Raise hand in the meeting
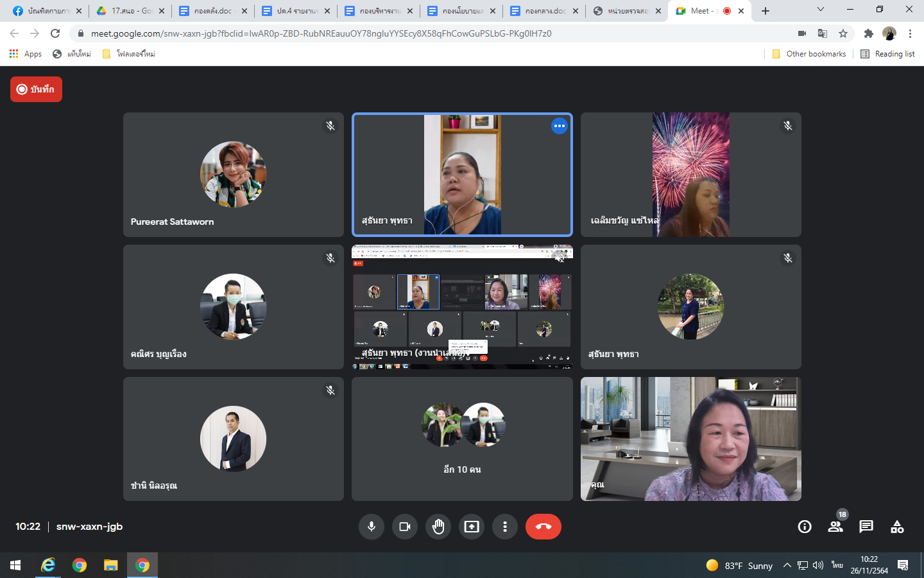This screenshot has height=578, width=924. click(x=438, y=527)
